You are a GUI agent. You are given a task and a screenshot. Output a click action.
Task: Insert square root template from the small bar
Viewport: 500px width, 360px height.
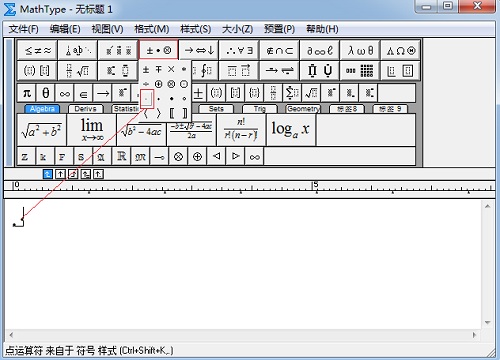pyautogui.click(x=311, y=93)
